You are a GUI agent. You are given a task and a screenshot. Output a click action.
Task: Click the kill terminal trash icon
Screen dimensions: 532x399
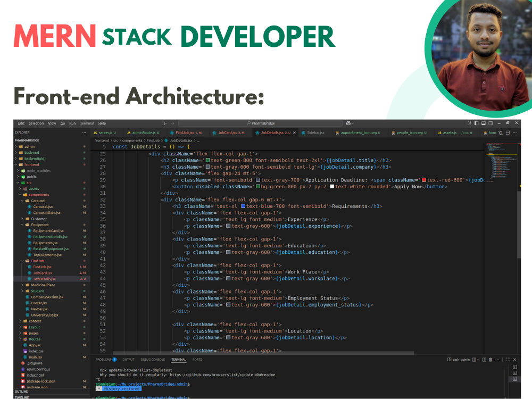[x=491, y=360]
